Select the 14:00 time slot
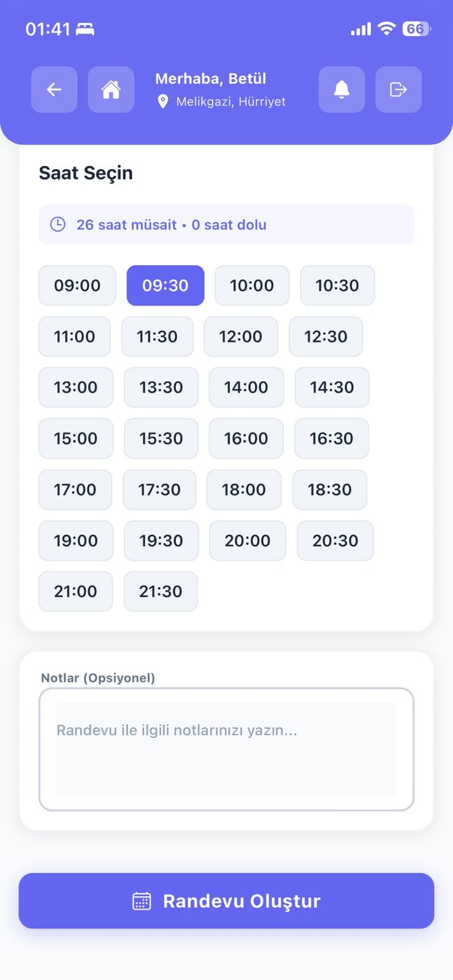 246,387
